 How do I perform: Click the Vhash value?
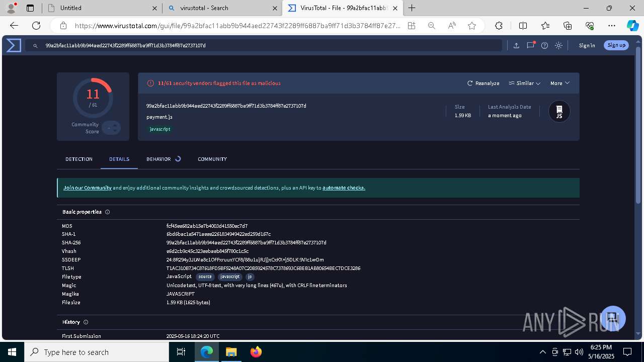pyautogui.click(x=207, y=251)
